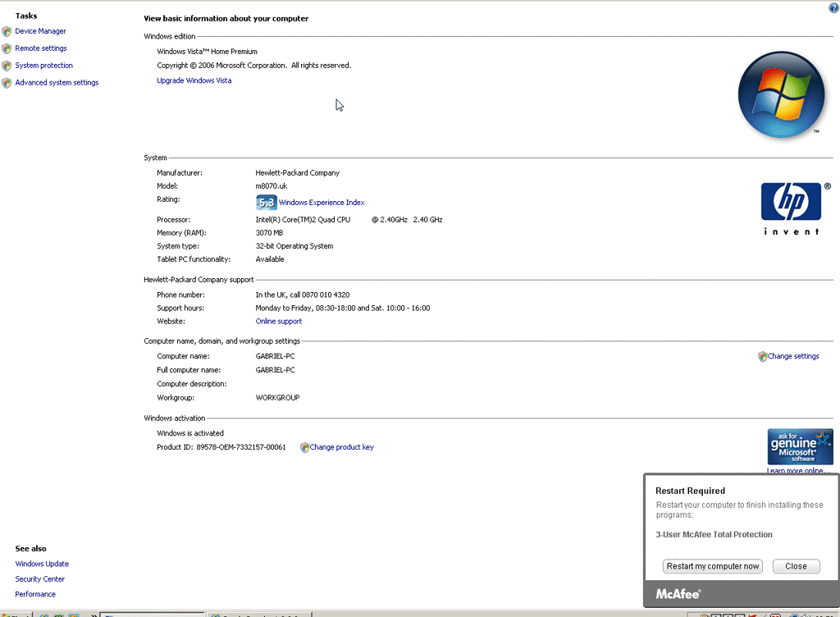
Task: Close the Restart Required dialog
Action: tap(795, 566)
